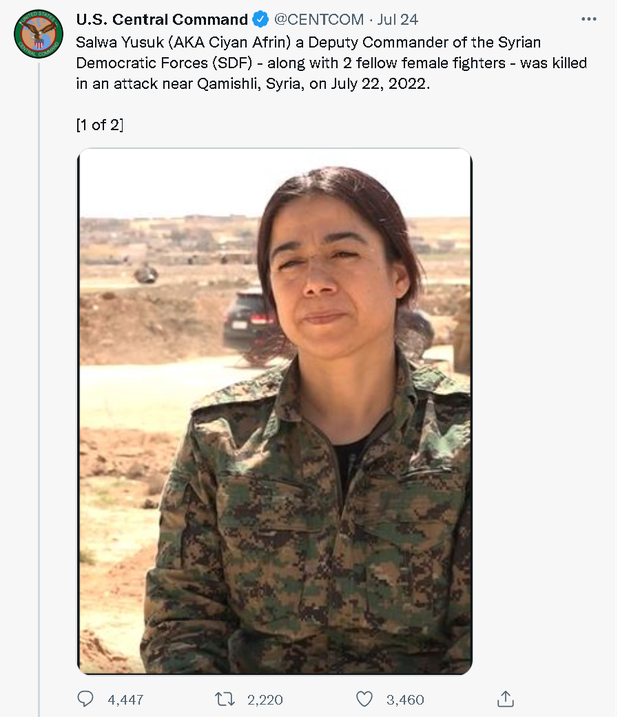The height and width of the screenshot is (717, 640).
Task: Click the thread connector line under the avatar
Action: pos(39,389)
